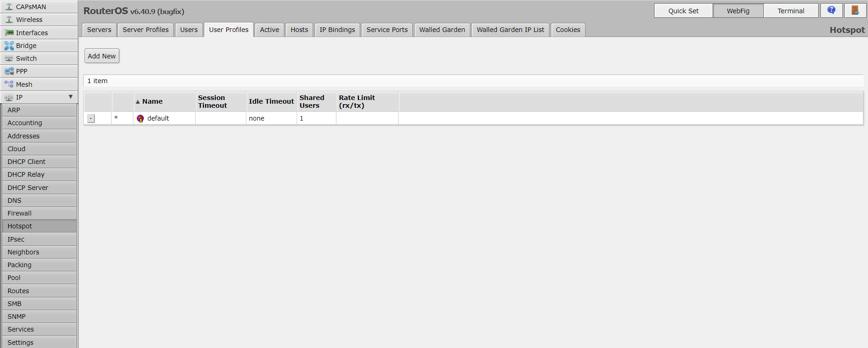Image resolution: width=868 pixels, height=348 pixels.
Task: Log out using the door icon
Action: point(855,11)
